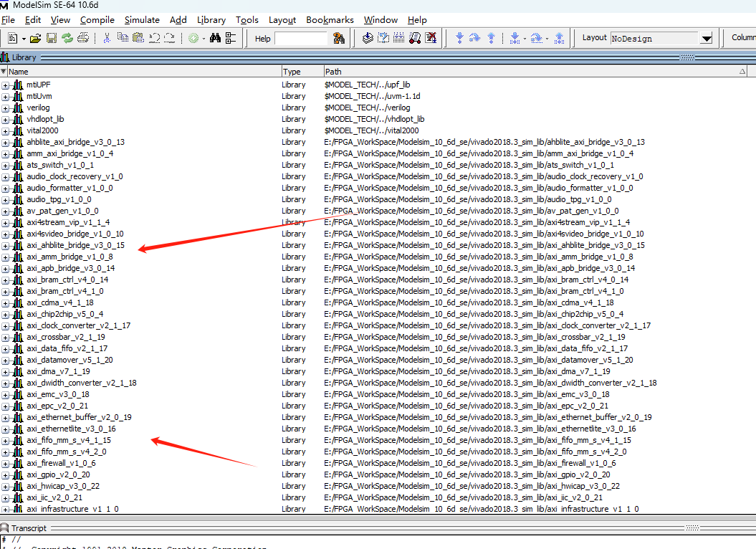This screenshot has width=756, height=549.
Task: Open the Library menu
Action: pyautogui.click(x=211, y=20)
